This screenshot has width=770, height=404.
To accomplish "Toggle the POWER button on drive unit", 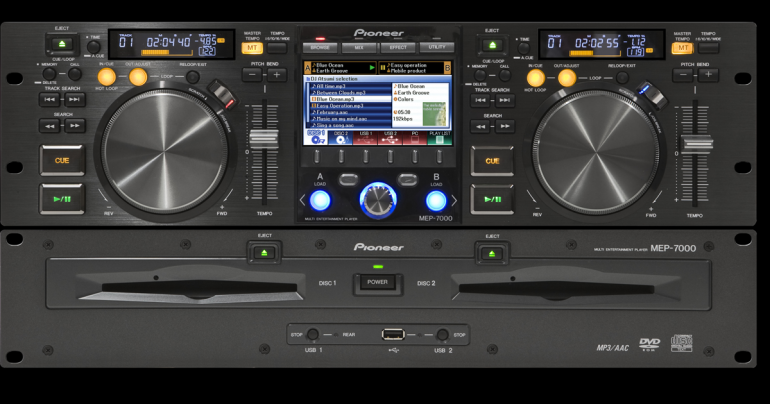I will coord(378,282).
